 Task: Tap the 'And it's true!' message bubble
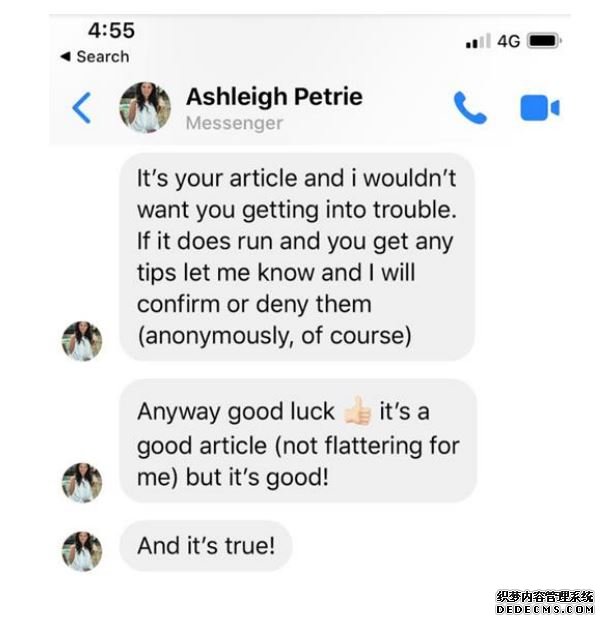click(206, 546)
